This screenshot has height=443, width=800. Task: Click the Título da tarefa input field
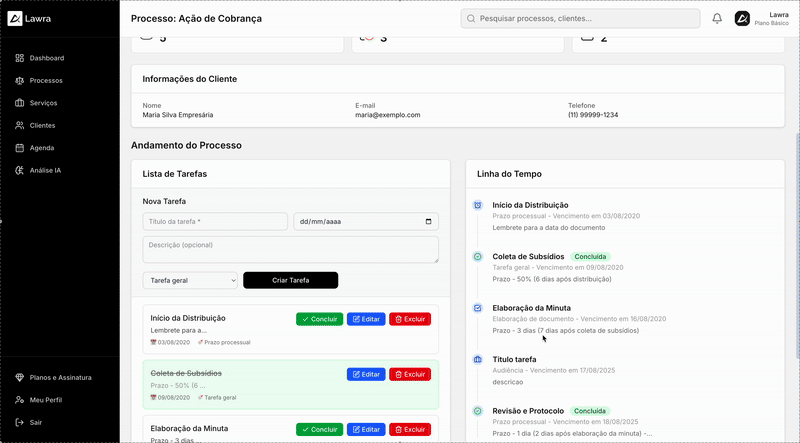[x=214, y=222]
